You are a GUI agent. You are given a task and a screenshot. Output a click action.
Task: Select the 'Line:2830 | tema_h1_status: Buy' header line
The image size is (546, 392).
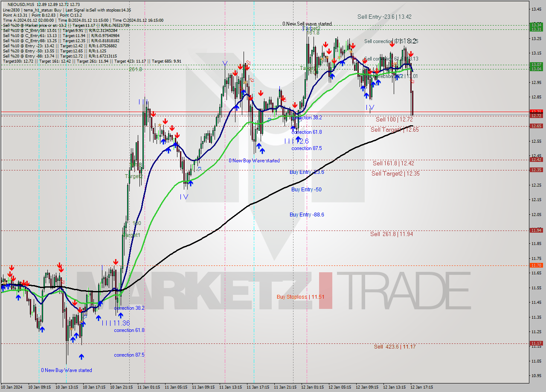[x=67, y=10]
